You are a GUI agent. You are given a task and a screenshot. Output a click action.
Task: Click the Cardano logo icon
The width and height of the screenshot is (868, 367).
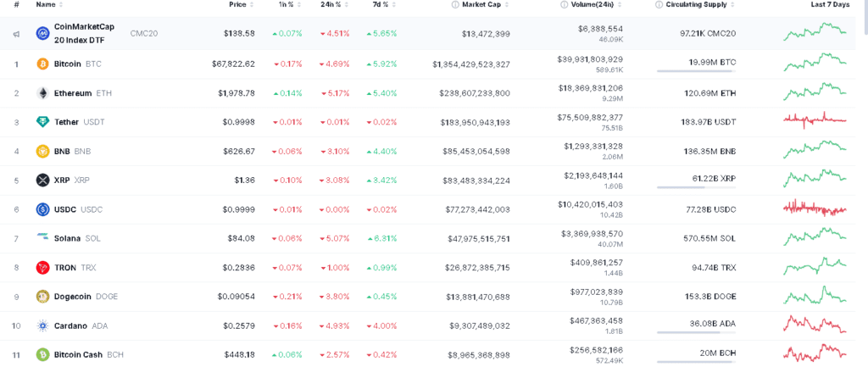click(x=42, y=325)
